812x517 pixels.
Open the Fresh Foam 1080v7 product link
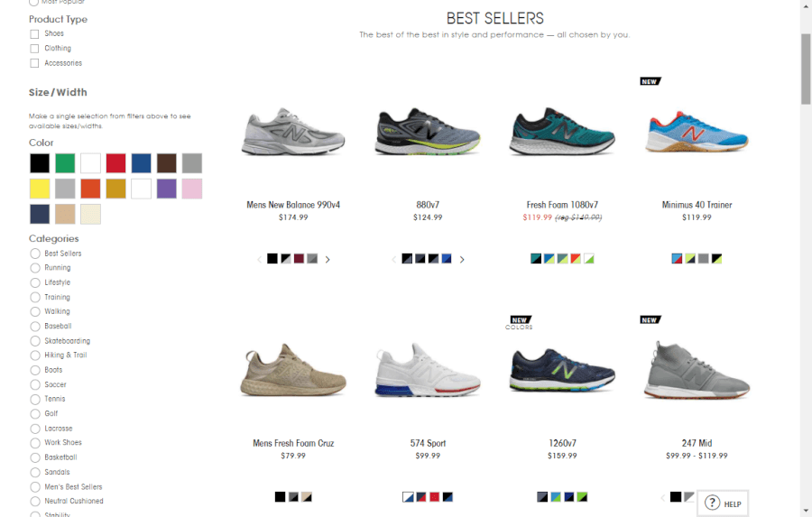click(562, 205)
